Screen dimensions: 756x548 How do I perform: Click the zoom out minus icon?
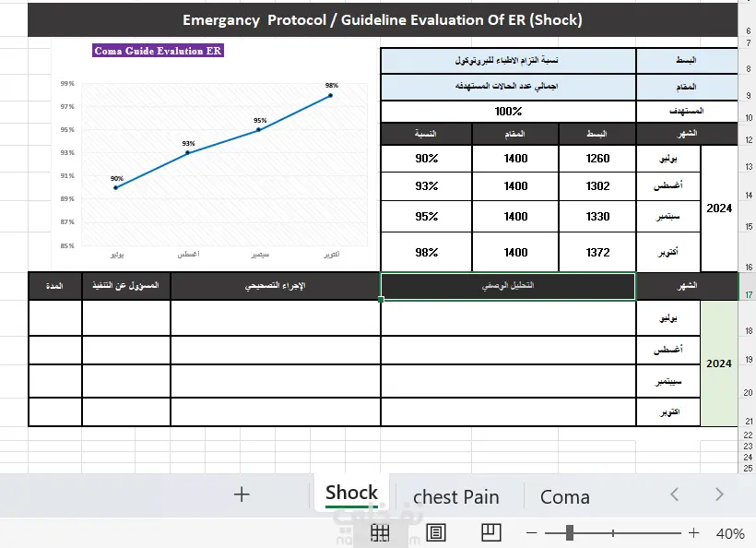point(532,533)
